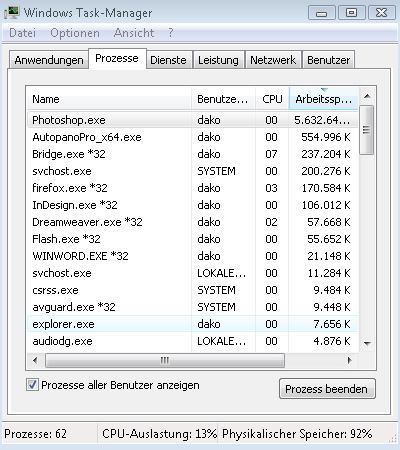The image size is (400, 450).
Task: Click the 106.012 K memory value
Action: coord(326,205)
